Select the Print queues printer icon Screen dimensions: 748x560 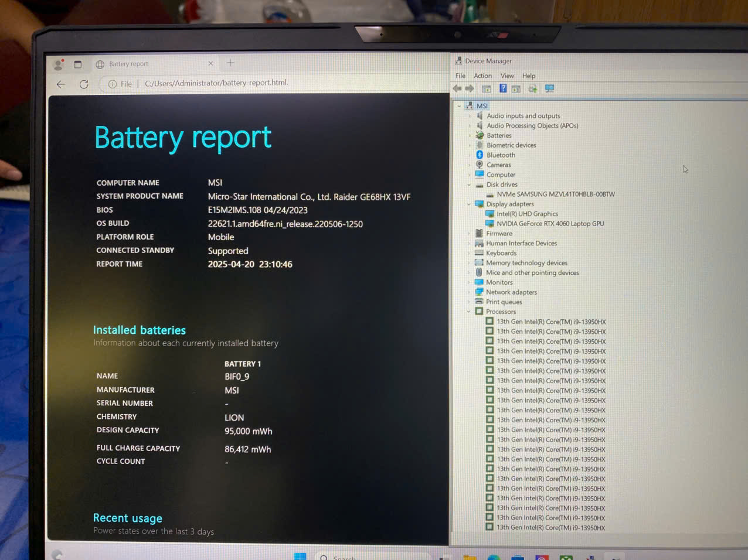pos(479,302)
